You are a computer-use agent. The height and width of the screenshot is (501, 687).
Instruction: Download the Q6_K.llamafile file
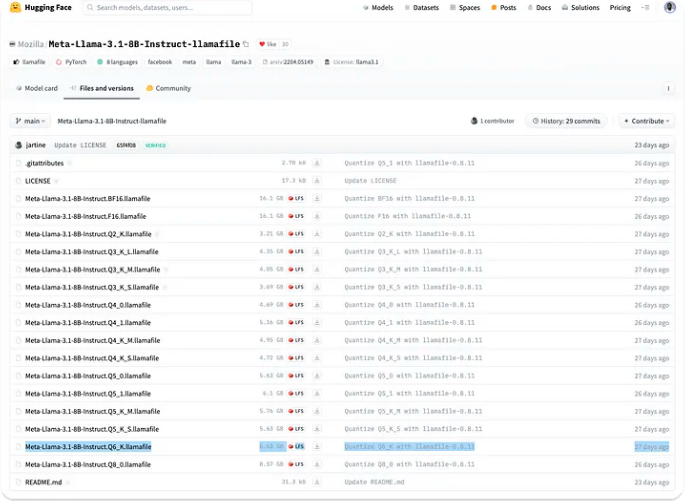pyautogui.click(x=317, y=447)
